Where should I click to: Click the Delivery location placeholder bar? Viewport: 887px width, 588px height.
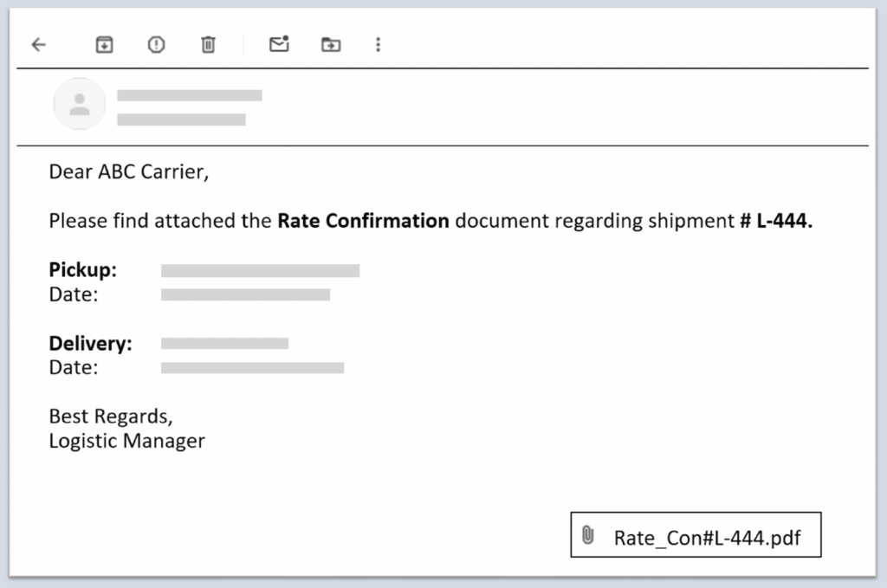coord(224,344)
